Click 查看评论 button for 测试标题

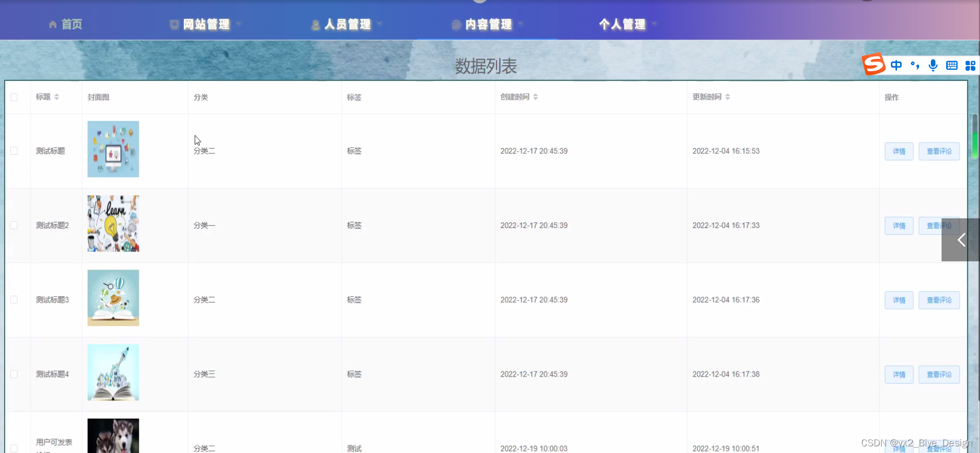point(939,151)
